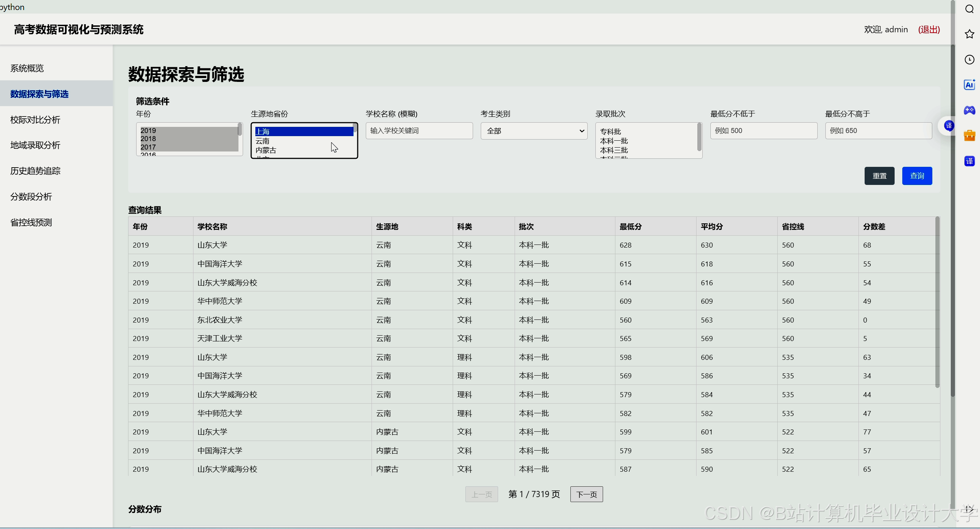Viewport: 980px width, 529px height.
Task: Go to 省控线预测 menu item
Action: click(31, 223)
